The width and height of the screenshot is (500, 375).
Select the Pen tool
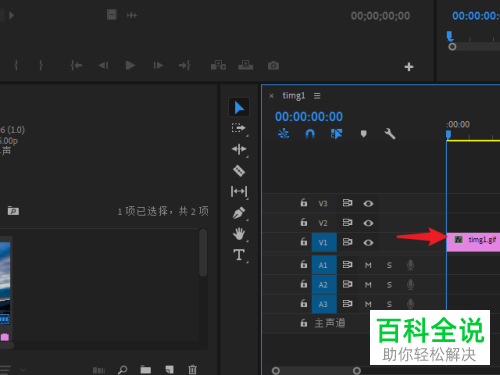pos(239,213)
